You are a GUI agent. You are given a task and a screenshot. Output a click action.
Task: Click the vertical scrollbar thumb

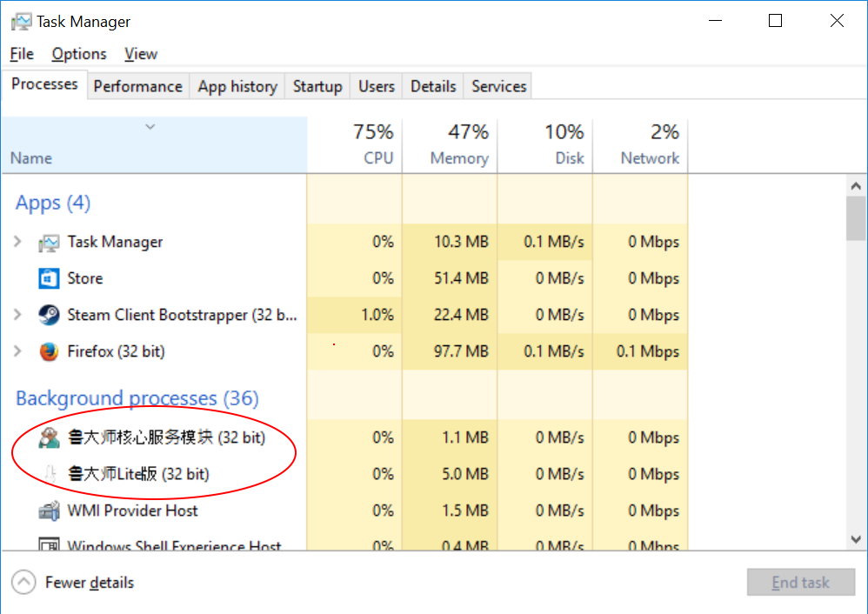tap(856, 218)
